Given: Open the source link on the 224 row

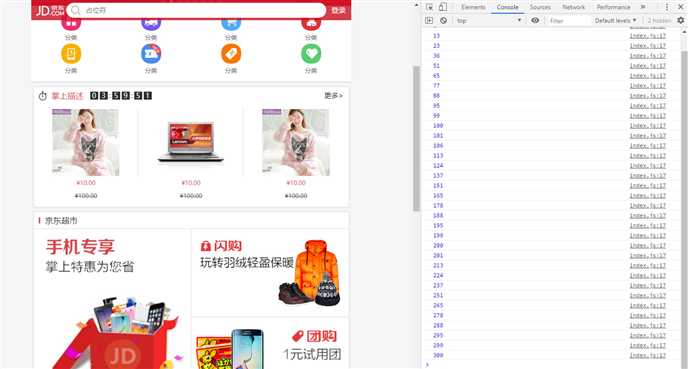Looking at the screenshot, I should coord(648,275).
